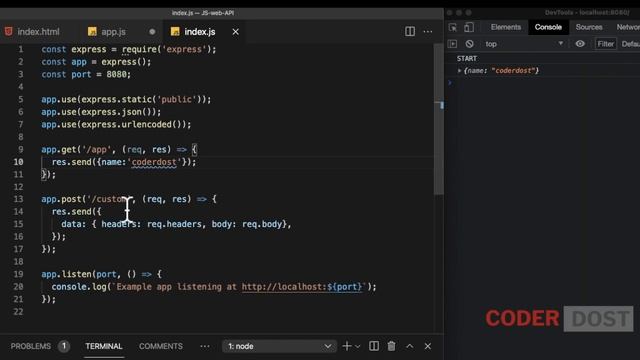The width and height of the screenshot is (640, 360).
Task: Click the JS file icon on app.js tab
Action: 92,31
